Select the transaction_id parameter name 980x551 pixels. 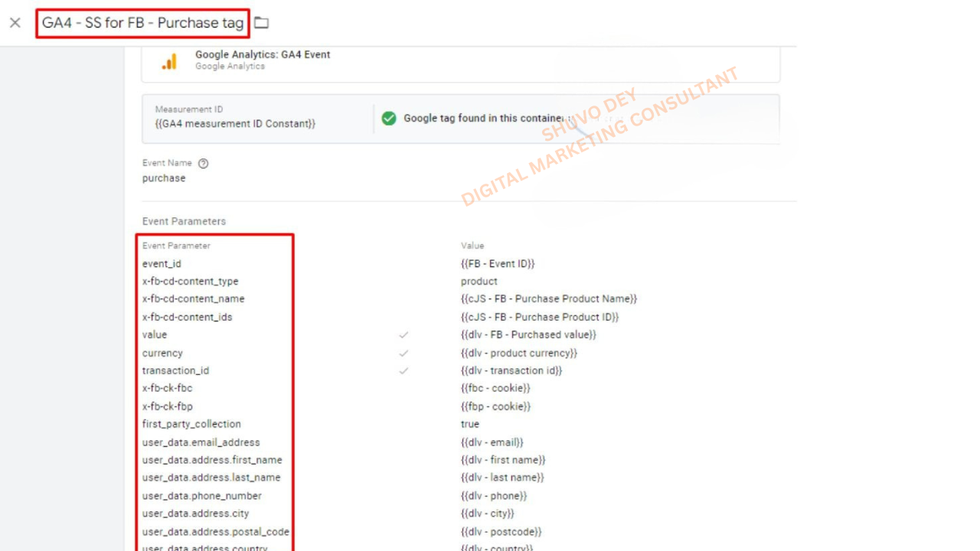click(175, 370)
